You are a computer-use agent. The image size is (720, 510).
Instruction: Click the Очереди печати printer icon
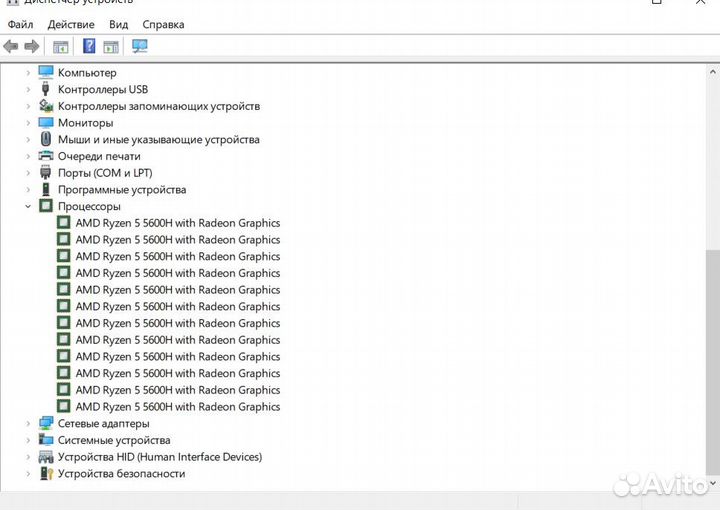tap(46, 156)
